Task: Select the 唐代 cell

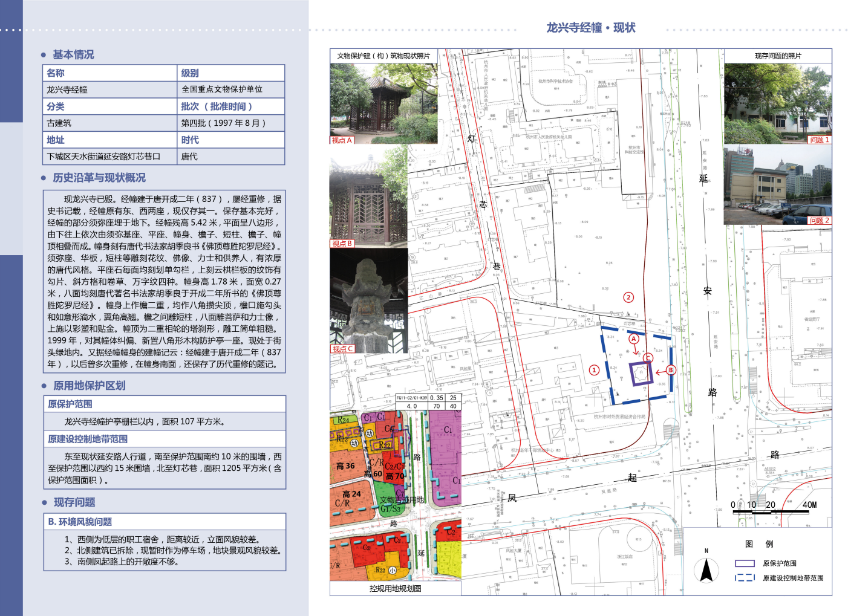Action: point(231,157)
